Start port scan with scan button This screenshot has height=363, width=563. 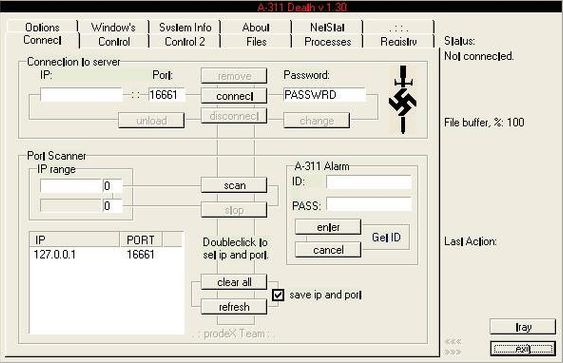click(x=234, y=185)
